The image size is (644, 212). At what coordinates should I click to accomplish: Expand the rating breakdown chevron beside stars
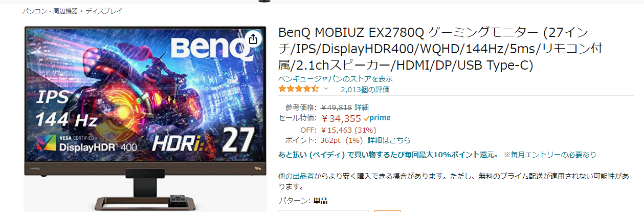tap(326, 89)
